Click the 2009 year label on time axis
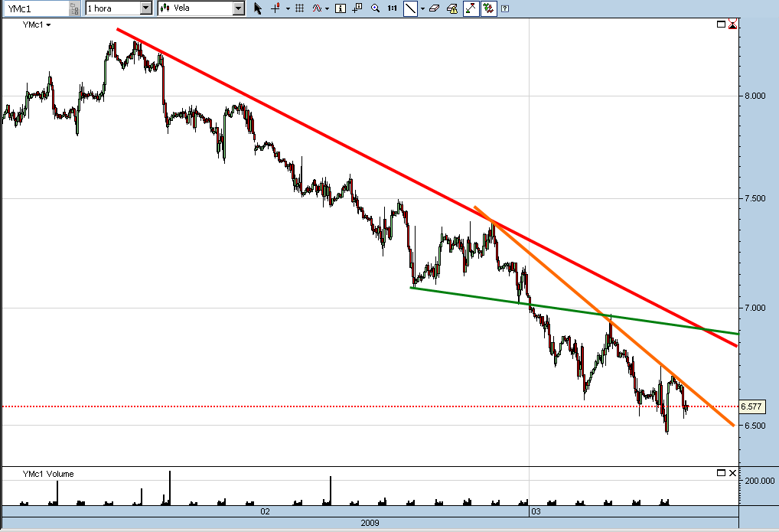The image size is (779, 532). coord(370,523)
